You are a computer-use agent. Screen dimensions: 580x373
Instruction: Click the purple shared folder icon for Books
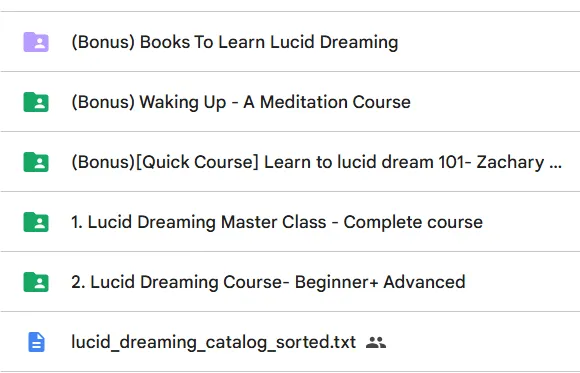[36, 42]
